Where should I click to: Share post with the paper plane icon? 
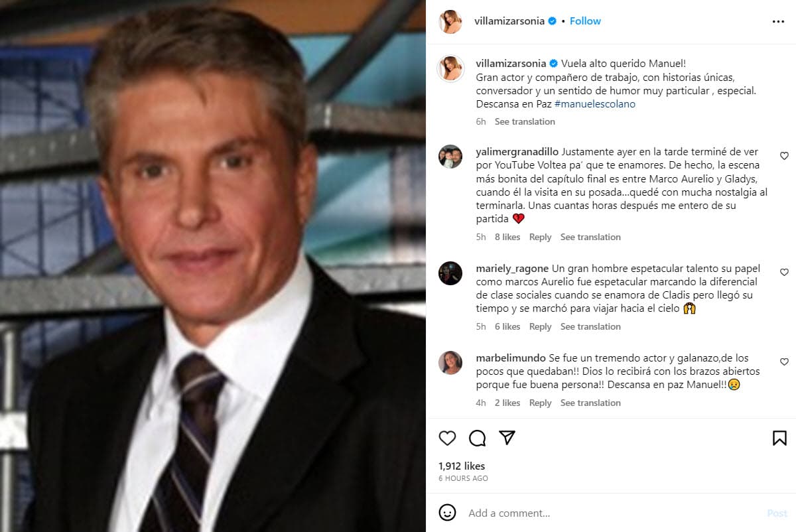[507, 438]
